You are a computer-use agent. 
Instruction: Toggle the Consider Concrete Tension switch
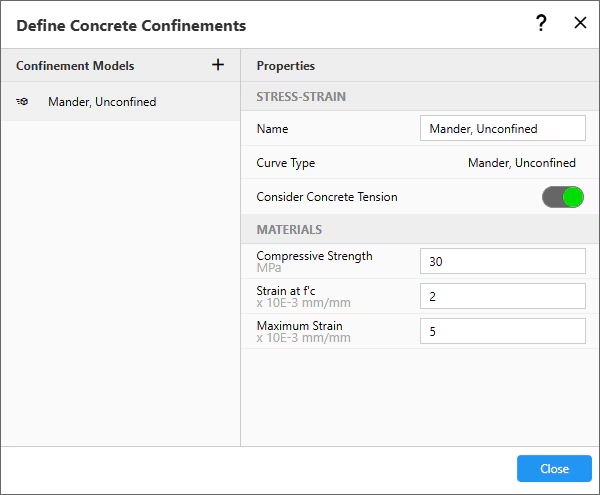click(562, 197)
